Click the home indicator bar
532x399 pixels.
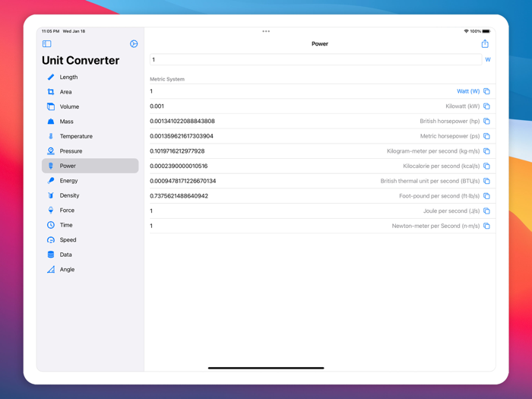(266, 368)
